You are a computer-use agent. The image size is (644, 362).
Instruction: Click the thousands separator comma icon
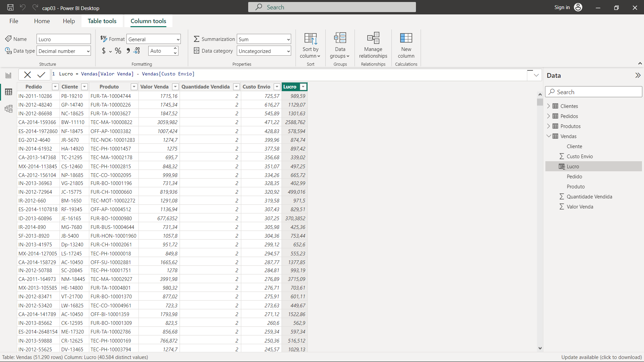(128, 51)
